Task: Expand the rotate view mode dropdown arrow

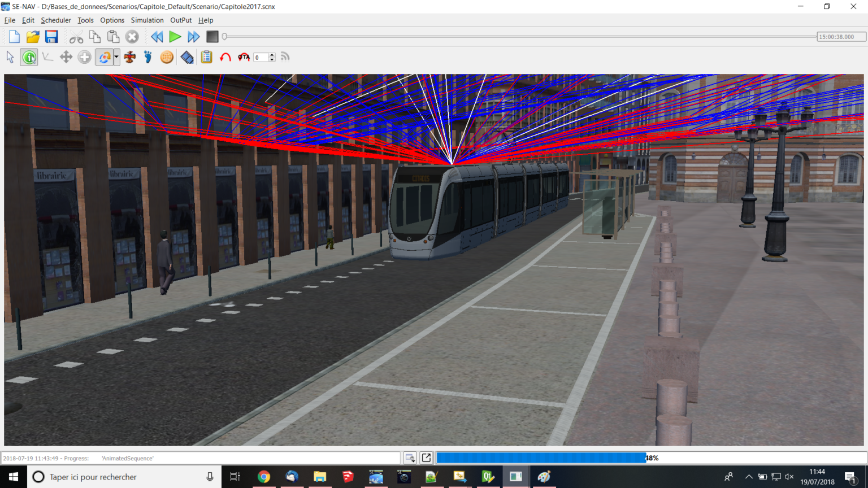Action: point(116,57)
